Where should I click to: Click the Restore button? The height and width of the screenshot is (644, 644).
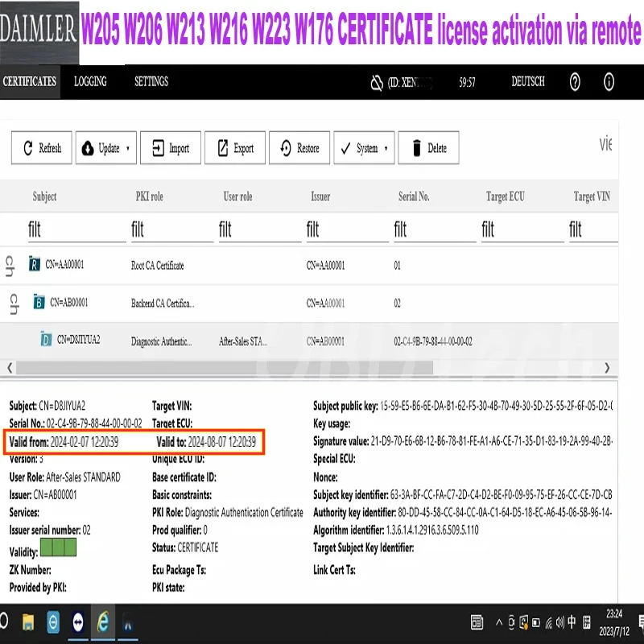click(299, 148)
